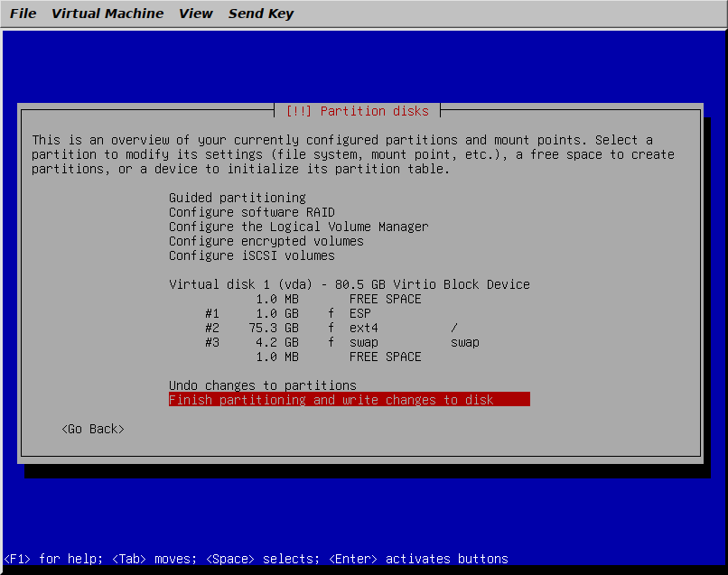This screenshot has width=728, height=575.
Task: Select Guided partitioning option
Action: 237,198
